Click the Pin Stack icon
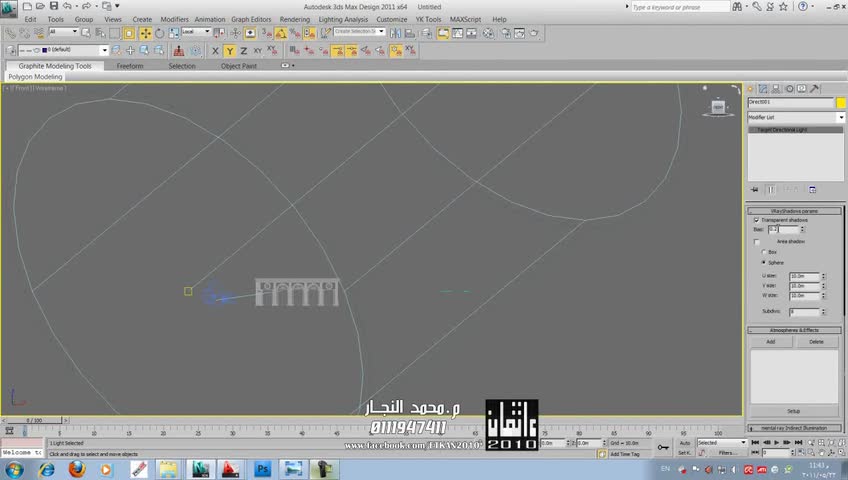The width and height of the screenshot is (848, 480). tap(754, 190)
